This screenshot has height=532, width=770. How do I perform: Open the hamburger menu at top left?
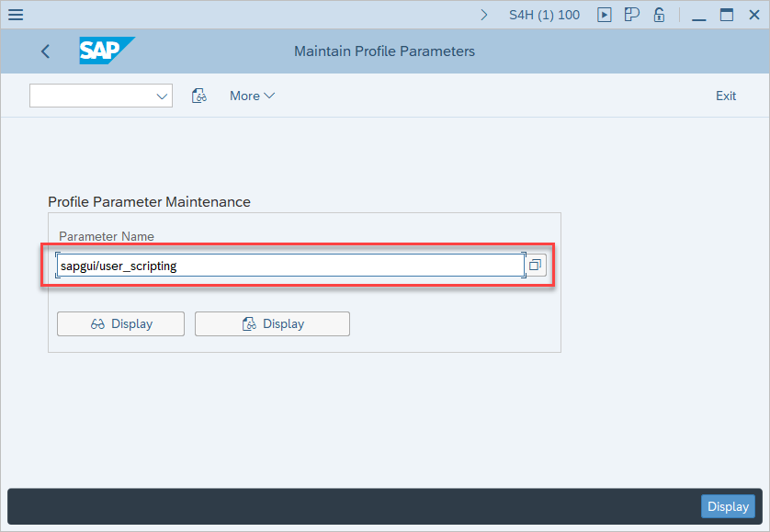[x=16, y=15]
